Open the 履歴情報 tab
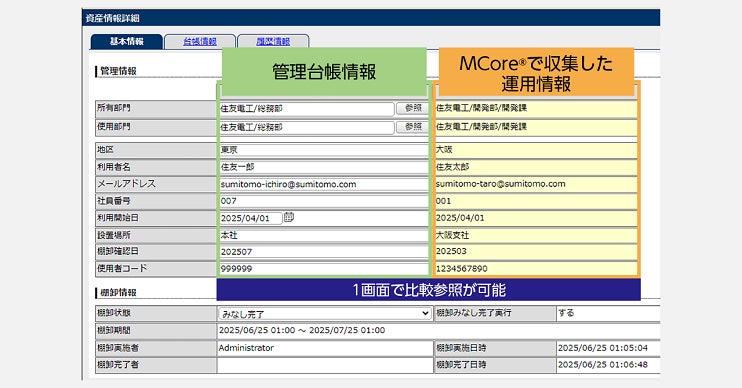Image resolution: width=742 pixels, height=388 pixels. pos(273,42)
